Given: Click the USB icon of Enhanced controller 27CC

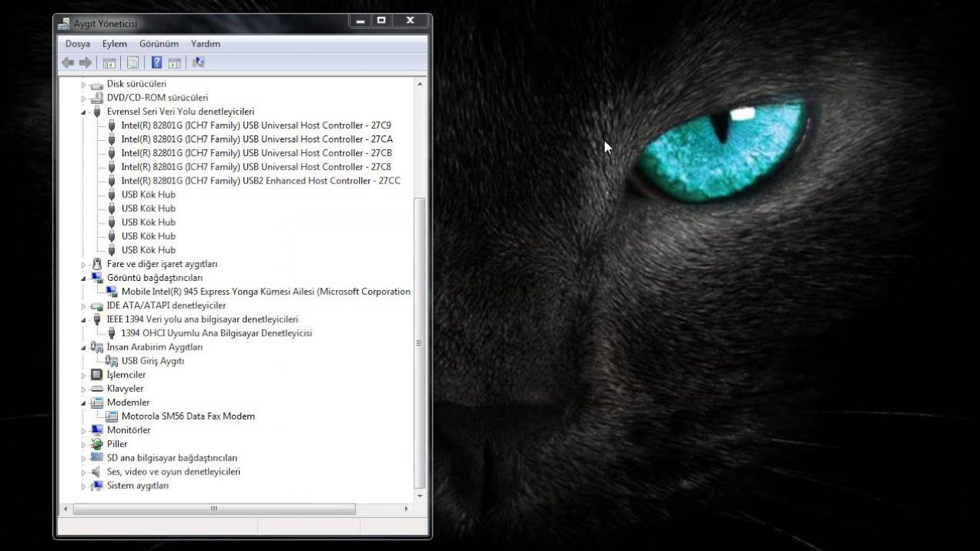Looking at the screenshot, I should click(x=112, y=181).
